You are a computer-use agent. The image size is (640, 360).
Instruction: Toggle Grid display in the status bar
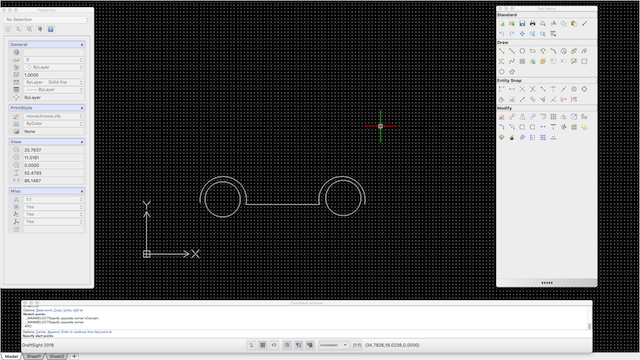point(263,345)
